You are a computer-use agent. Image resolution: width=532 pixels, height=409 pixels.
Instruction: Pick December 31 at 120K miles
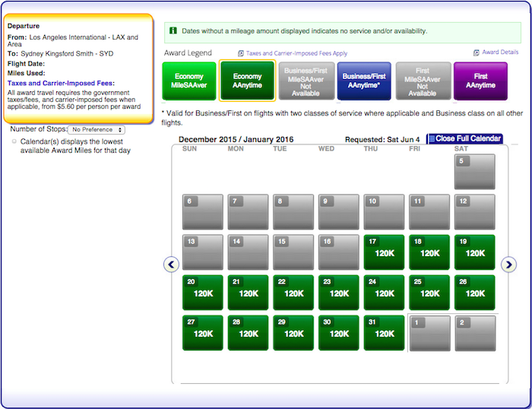[x=384, y=333]
